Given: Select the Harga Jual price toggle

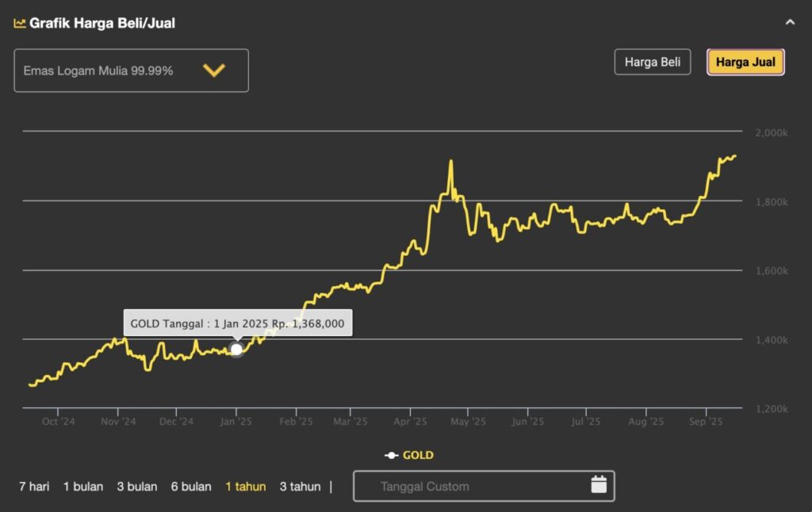Looking at the screenshot, I should click(x=745, y=62).
